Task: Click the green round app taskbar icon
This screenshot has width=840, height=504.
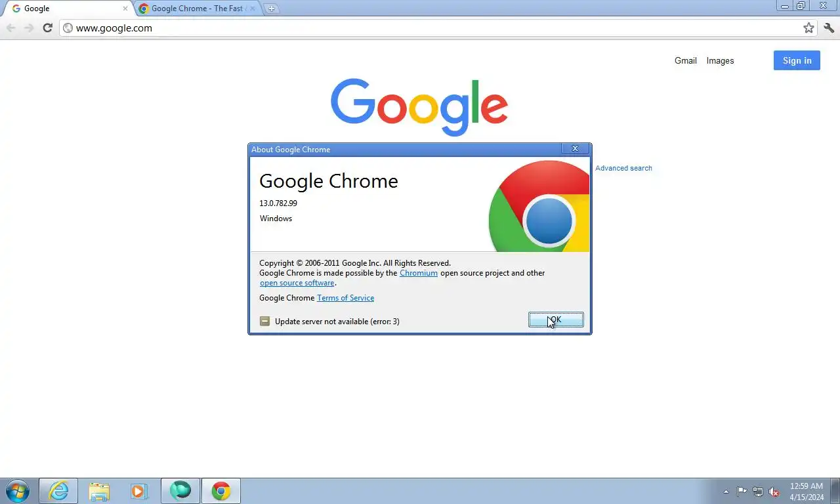Action: click(x=180, y=491)
